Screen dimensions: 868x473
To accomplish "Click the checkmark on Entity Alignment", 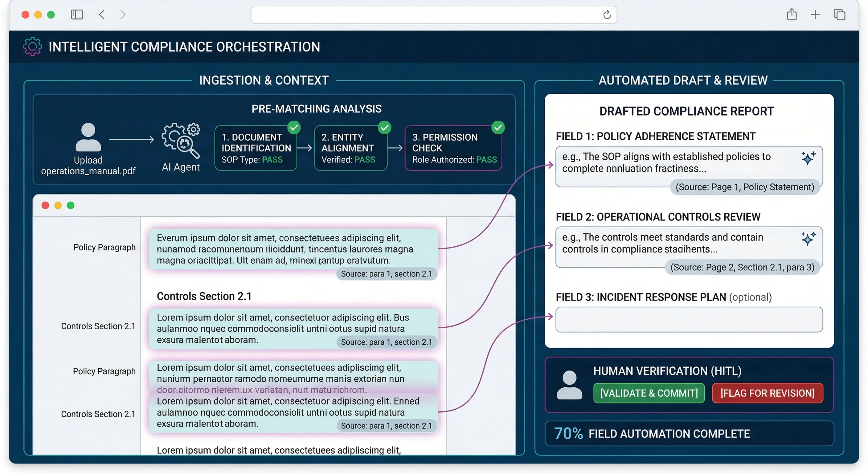I will [x=385, y=127].
